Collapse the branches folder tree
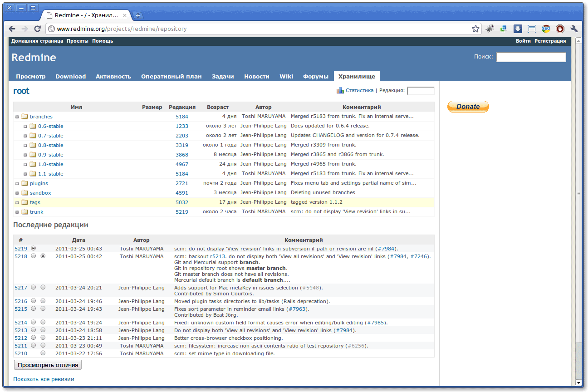This screenshot has height=392, width=588. pyautogui.click(x=17, y=117)
